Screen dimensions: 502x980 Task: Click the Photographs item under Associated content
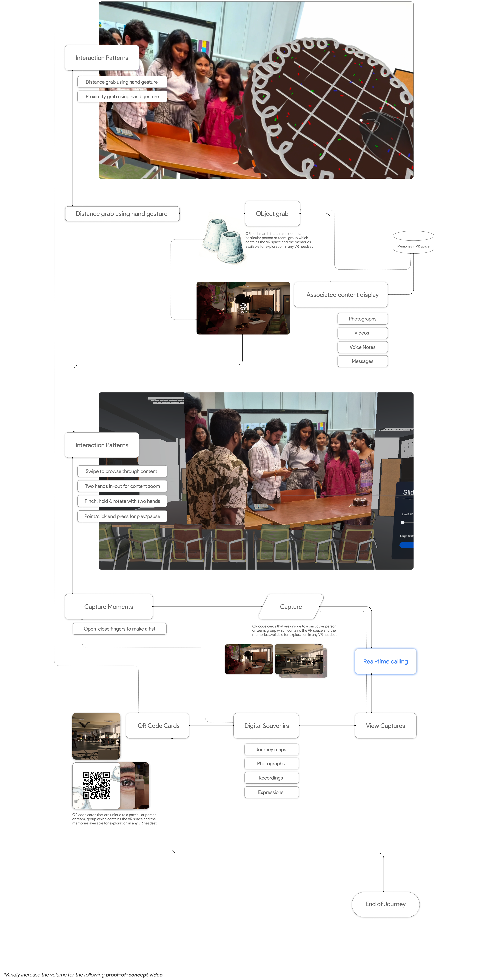coord(362,319)
